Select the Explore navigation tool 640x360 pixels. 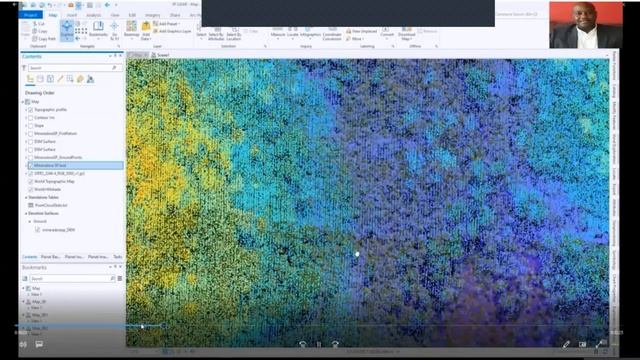point(67,30)
